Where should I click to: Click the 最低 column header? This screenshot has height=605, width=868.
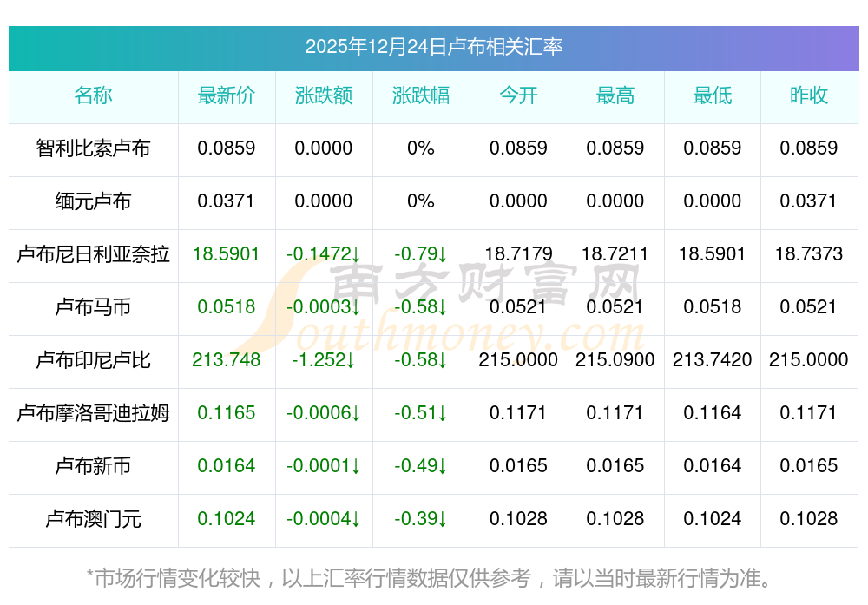click(x=713, y=95)
